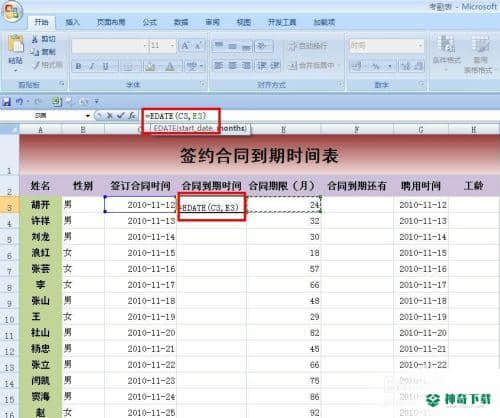
Task: Click the Paste clipboard icon
Action: click(16, 44)
